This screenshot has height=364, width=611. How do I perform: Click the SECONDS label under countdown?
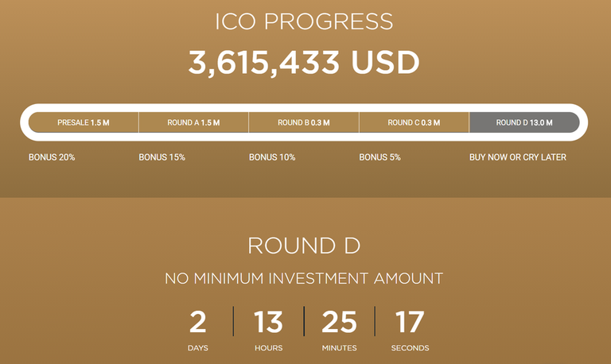[x=410, y=348]
